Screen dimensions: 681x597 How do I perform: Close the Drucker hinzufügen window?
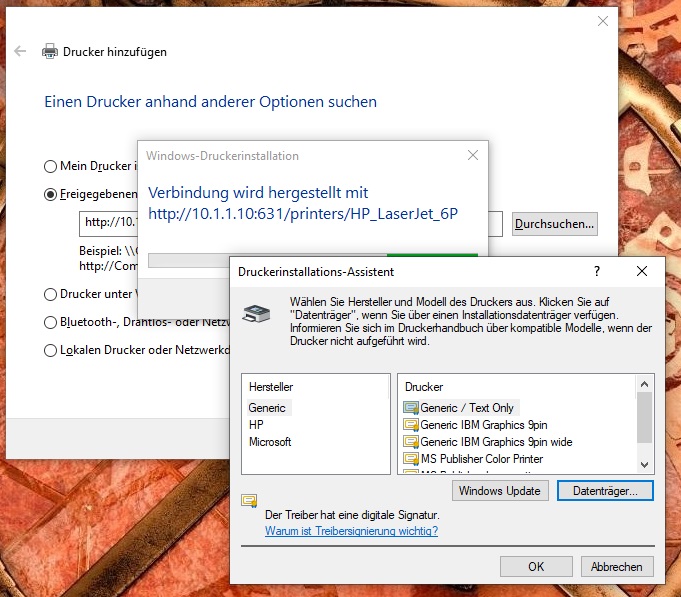click(x=603, y=21)
